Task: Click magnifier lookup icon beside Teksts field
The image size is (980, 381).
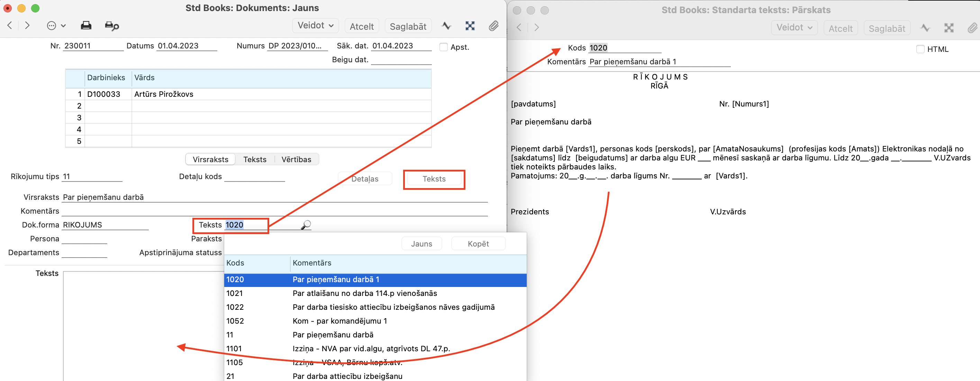Action: (306, 225)
